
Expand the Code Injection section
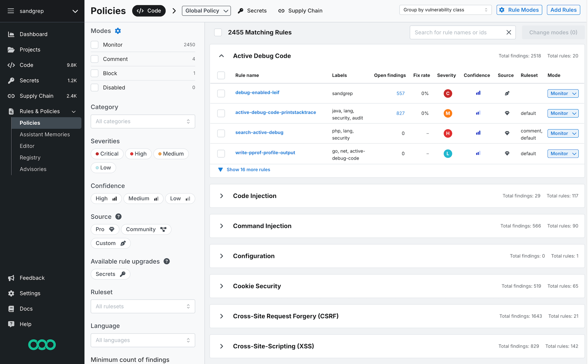point(222,196)
